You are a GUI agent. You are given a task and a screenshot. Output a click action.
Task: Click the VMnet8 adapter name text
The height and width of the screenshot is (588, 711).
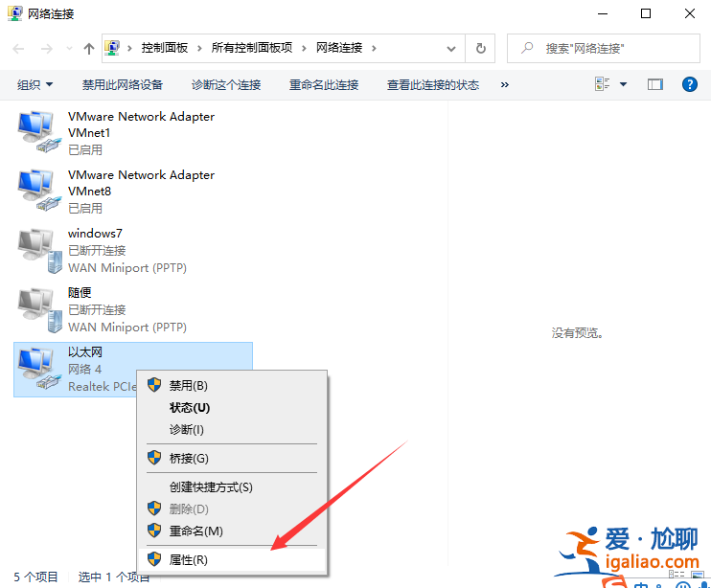tap(141, 183)
